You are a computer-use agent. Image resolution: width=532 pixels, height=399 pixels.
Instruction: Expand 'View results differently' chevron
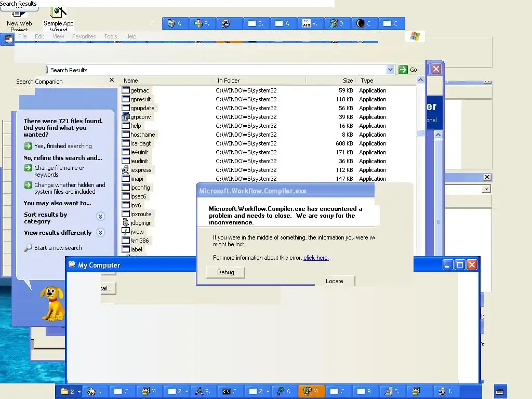click(x=100, y=232)
